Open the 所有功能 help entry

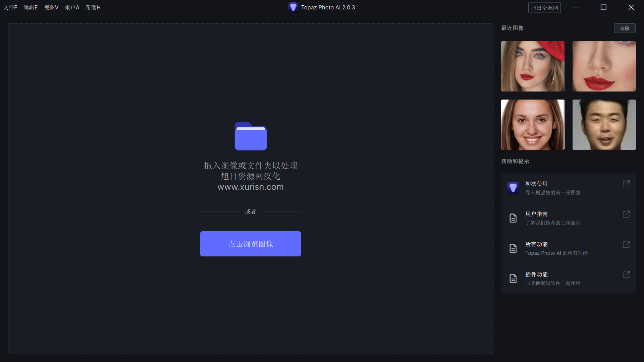tap(569, 248)
